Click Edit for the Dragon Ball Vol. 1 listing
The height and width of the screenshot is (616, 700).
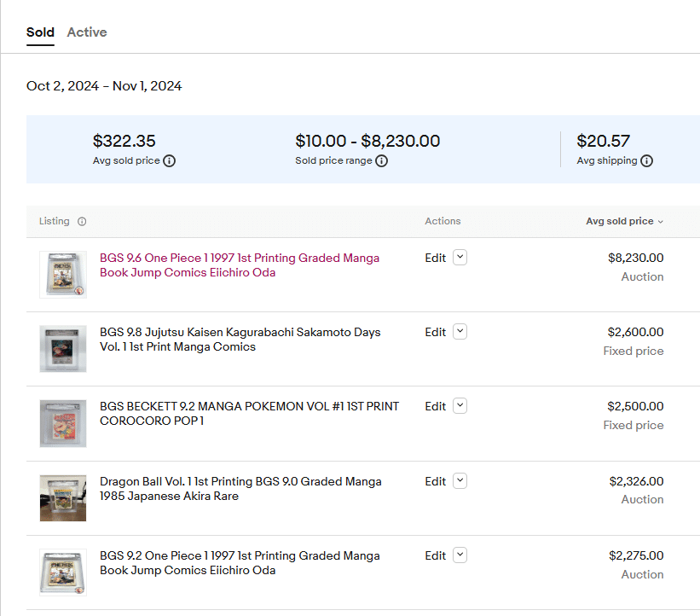tap(435, 481)
